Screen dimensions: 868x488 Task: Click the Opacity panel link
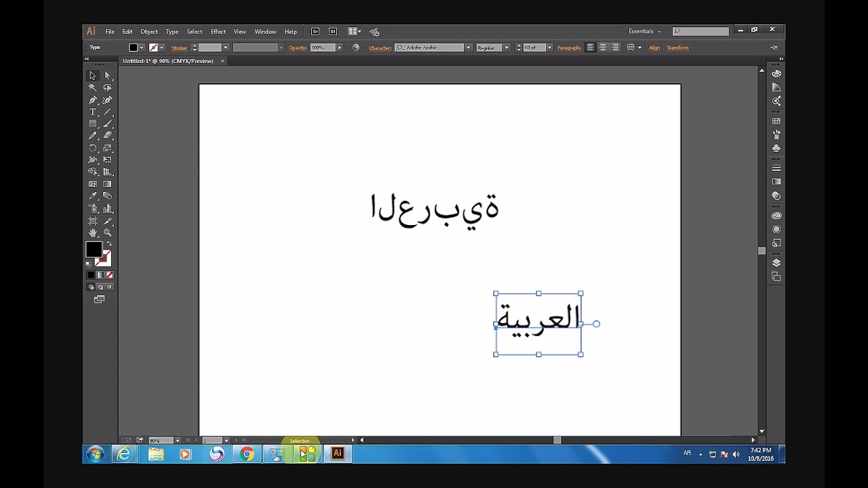tap(298, 47)
